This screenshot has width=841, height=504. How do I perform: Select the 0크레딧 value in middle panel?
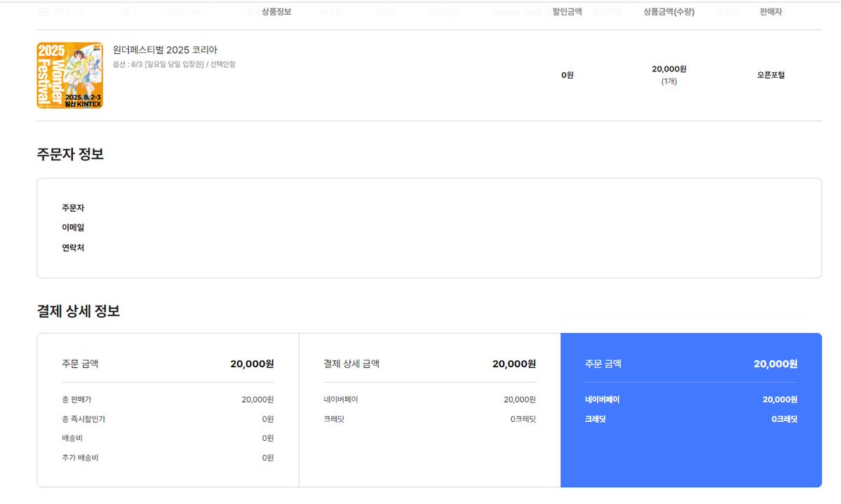pyautogui.click(x=523, y=419)
